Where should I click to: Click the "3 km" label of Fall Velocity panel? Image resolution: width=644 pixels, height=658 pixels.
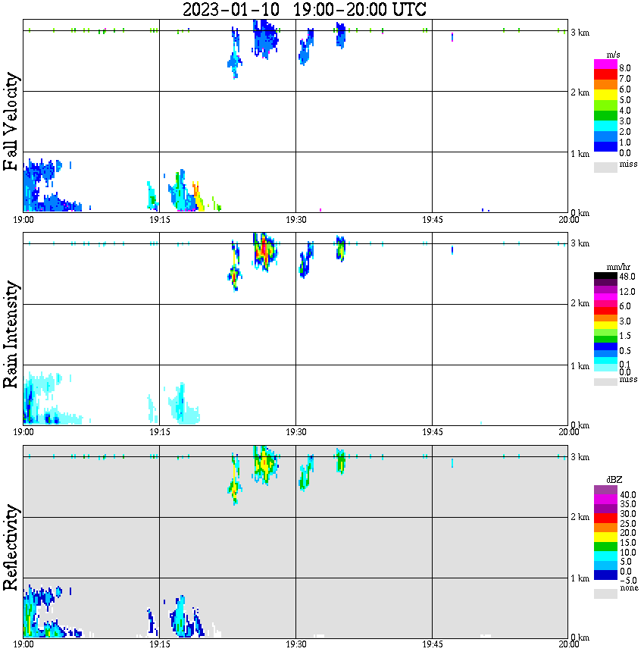click(580, 33)
